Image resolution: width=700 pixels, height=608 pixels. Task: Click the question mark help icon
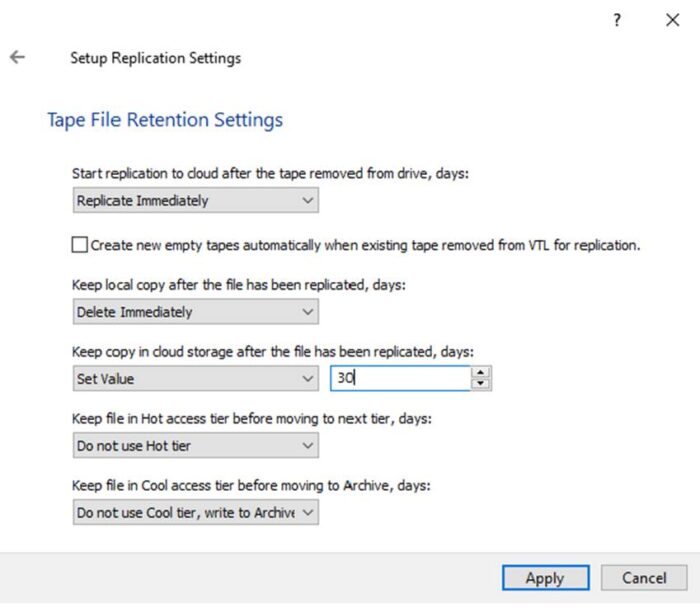point(617,20)
